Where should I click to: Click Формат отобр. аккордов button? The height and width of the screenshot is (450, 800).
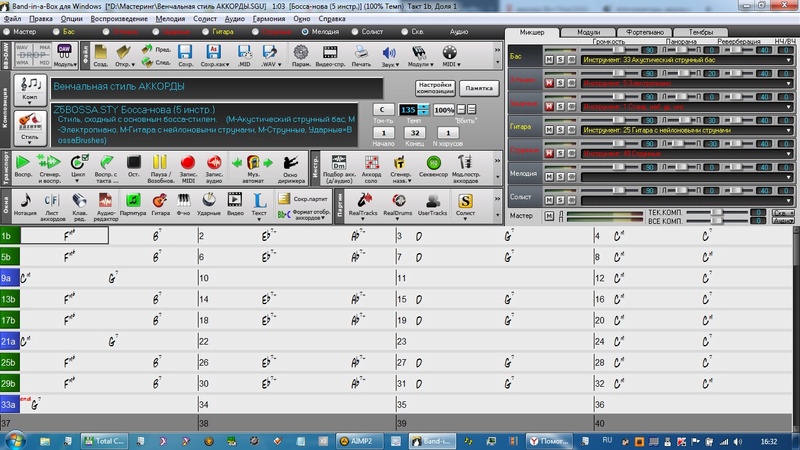point(305,214)
